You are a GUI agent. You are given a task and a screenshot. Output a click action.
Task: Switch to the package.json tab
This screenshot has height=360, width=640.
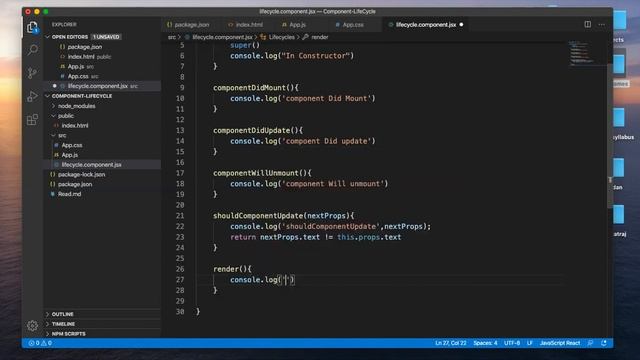click(188, 24)
